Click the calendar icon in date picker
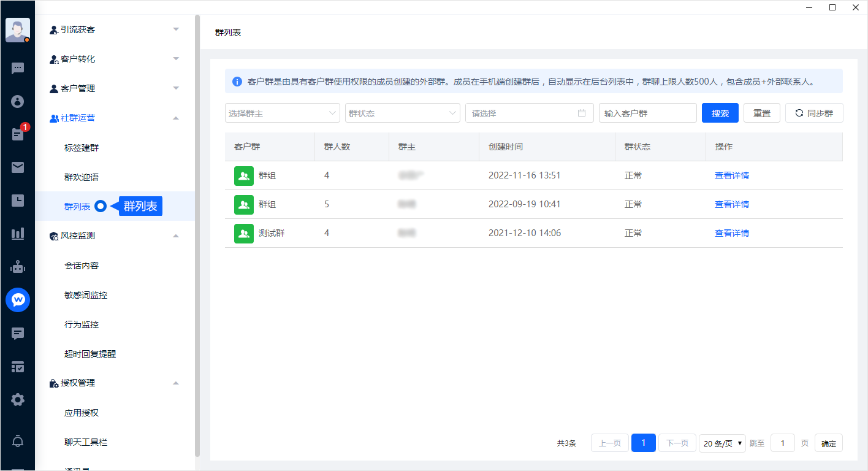The height and width of the screenshot is (471, 868). click(x=582, y=113)
